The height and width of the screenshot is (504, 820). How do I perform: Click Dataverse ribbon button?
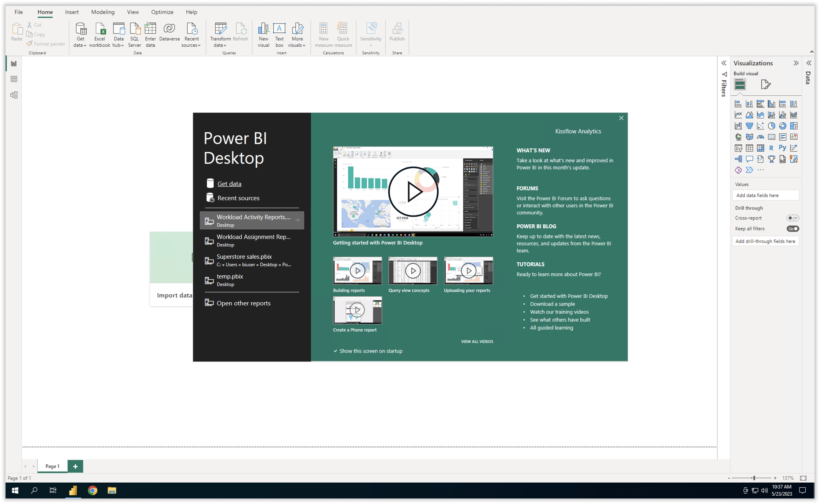(169, 32)
